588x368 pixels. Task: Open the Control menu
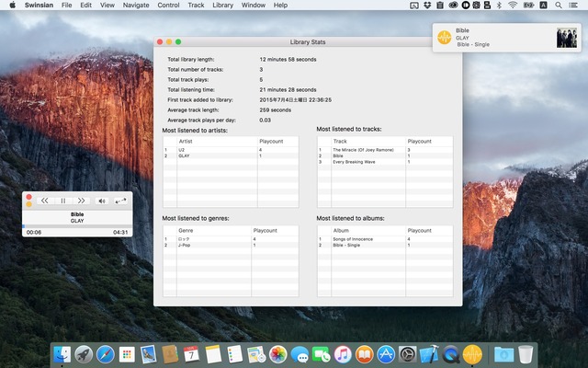(168, 5)
